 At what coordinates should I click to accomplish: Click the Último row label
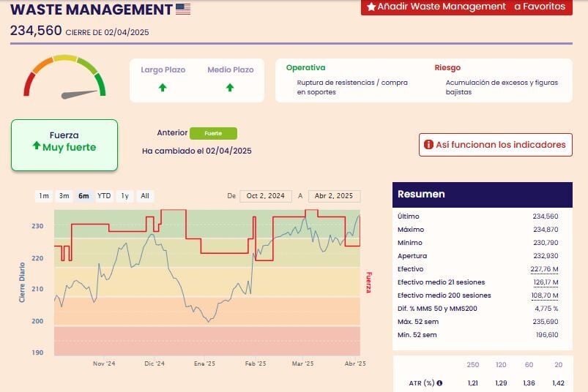[409, 216]
